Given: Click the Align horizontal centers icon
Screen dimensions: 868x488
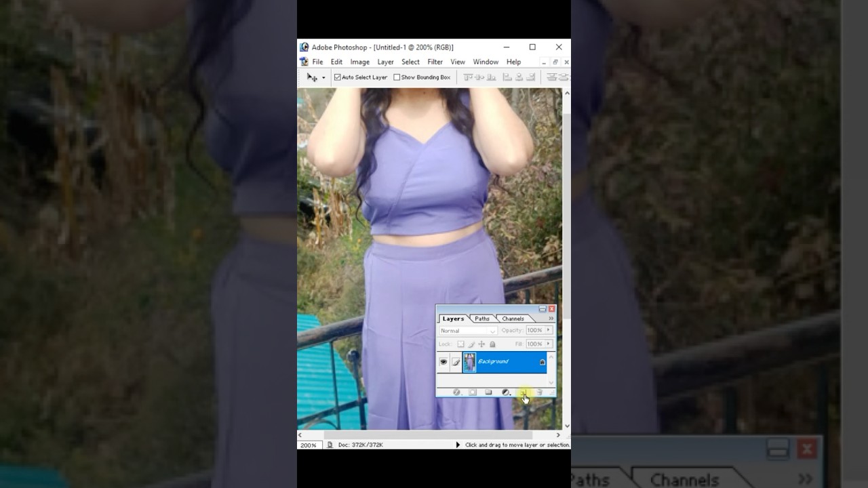Looking at the screenshot, I should (519, 77).
